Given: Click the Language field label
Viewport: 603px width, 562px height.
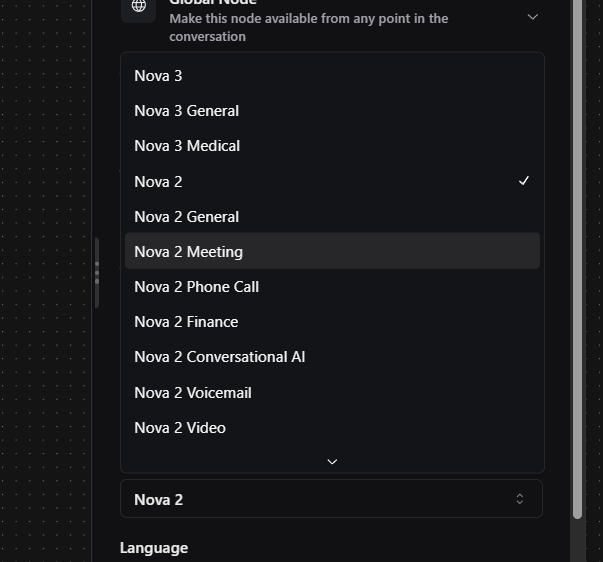Looking at the screenshot, I should [154, 548].
